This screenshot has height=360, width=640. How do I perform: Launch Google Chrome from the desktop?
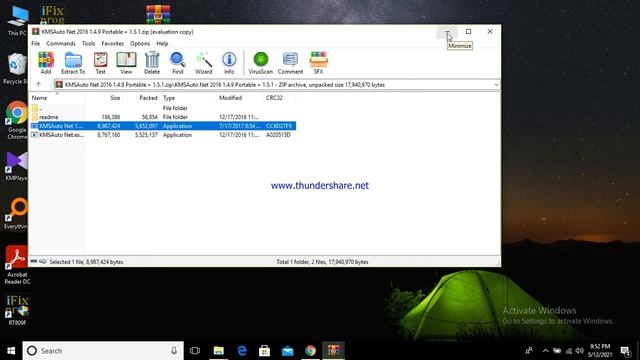pos(17,120)
